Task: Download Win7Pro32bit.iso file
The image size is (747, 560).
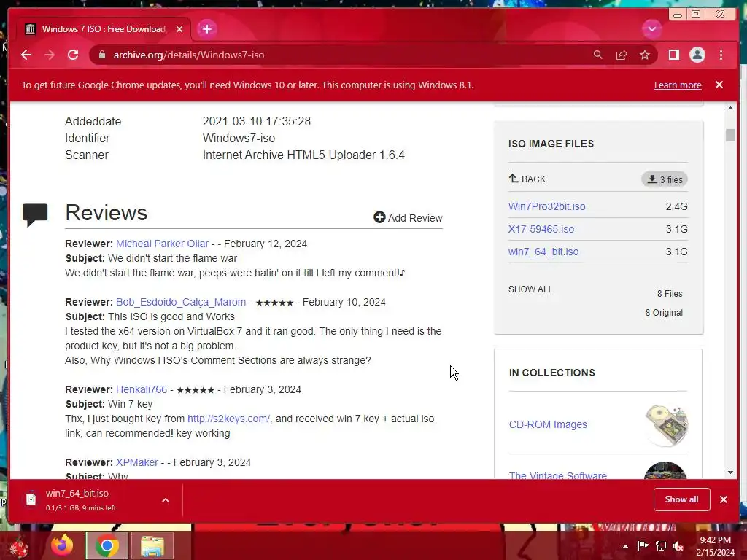Action: pos(547,206)
